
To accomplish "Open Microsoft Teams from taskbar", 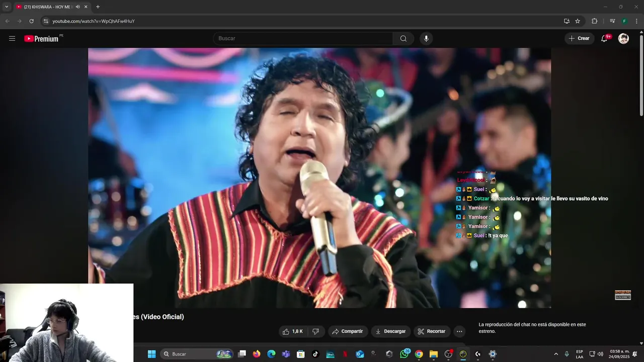I will tap(286, 354).
